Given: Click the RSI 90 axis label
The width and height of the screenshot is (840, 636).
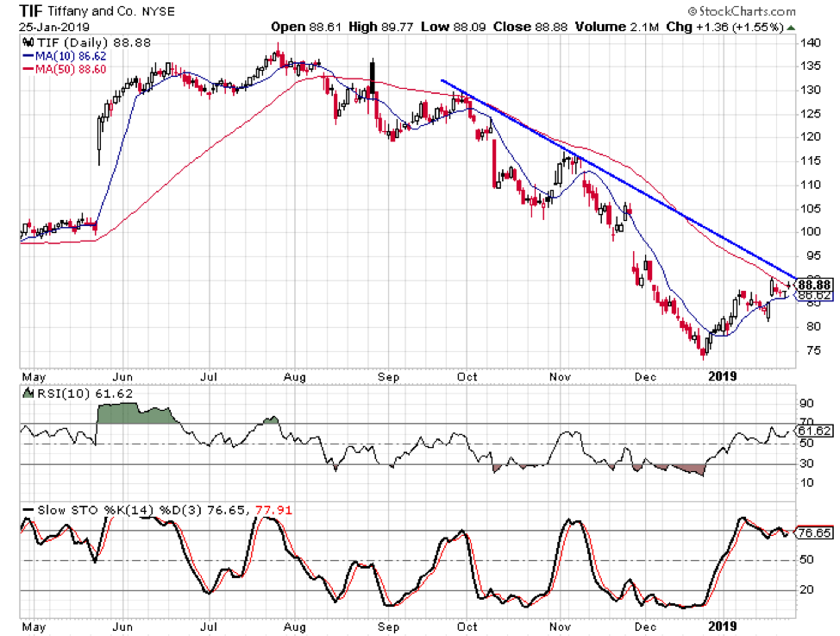Looking at the screenshot, I should tap(806, 403).
